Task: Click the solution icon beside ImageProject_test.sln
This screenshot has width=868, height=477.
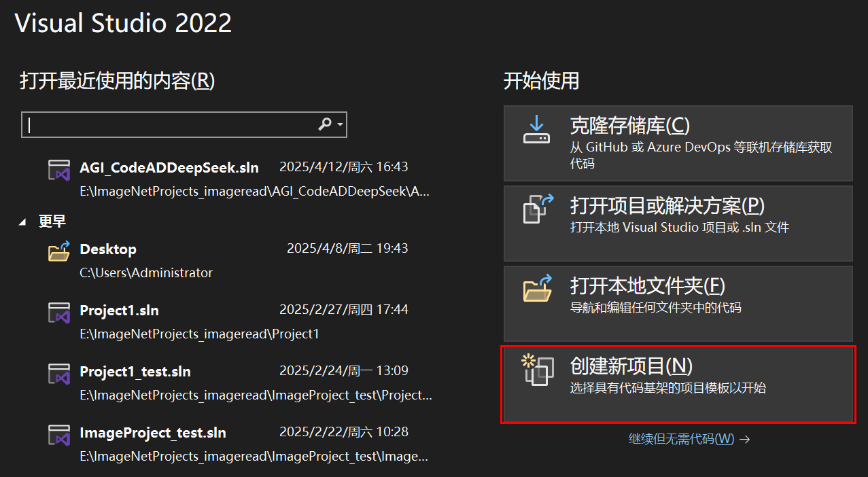Action: click(59, 436)
